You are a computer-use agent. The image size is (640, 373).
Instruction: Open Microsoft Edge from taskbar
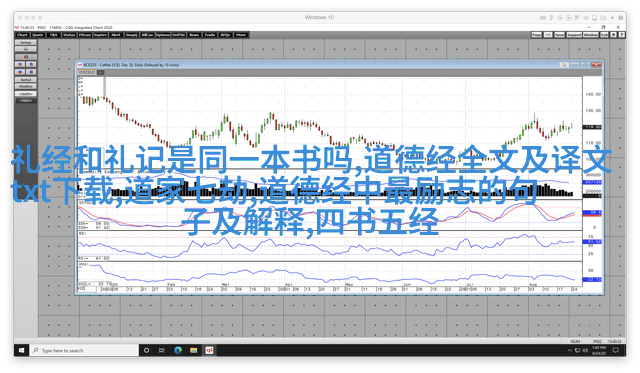coord(178,350)
